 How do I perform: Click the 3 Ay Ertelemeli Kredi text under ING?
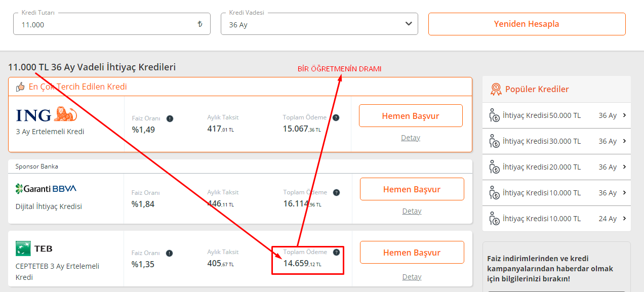tap(50, 132)
